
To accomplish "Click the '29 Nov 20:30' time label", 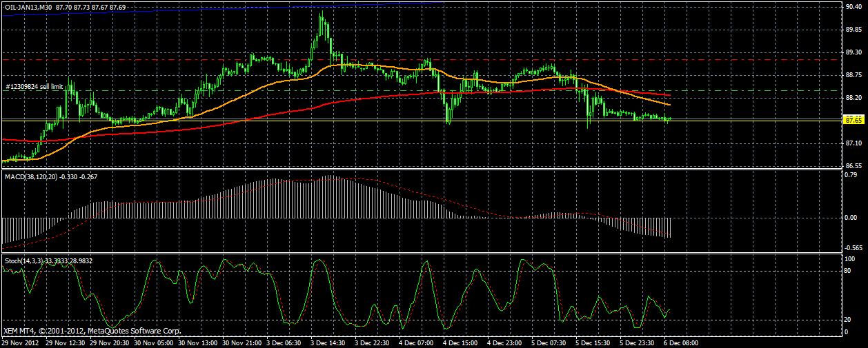I will coord(111,342).
